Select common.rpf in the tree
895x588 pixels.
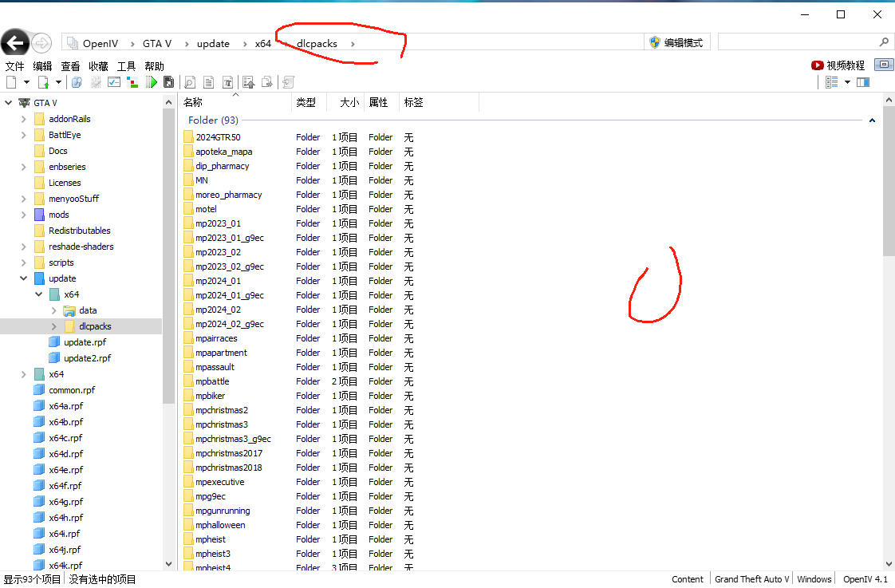[72, 390]
